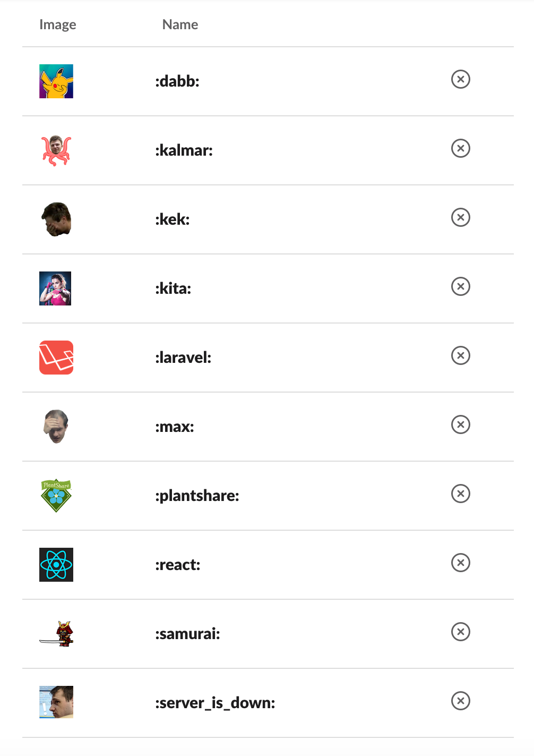Click the :kek: facepalm emoji image

pos(56,219)
